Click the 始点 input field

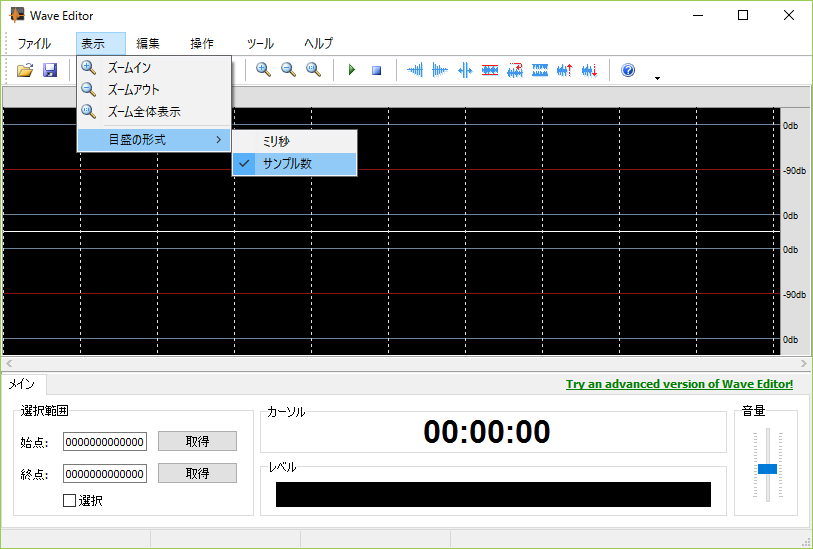pos(105,442)
